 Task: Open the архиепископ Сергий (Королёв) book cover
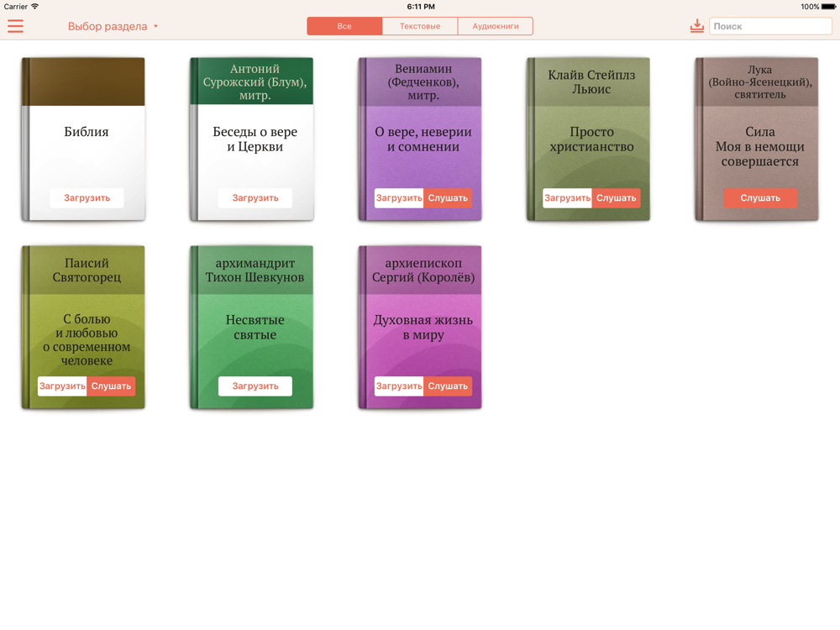(420, 327)
